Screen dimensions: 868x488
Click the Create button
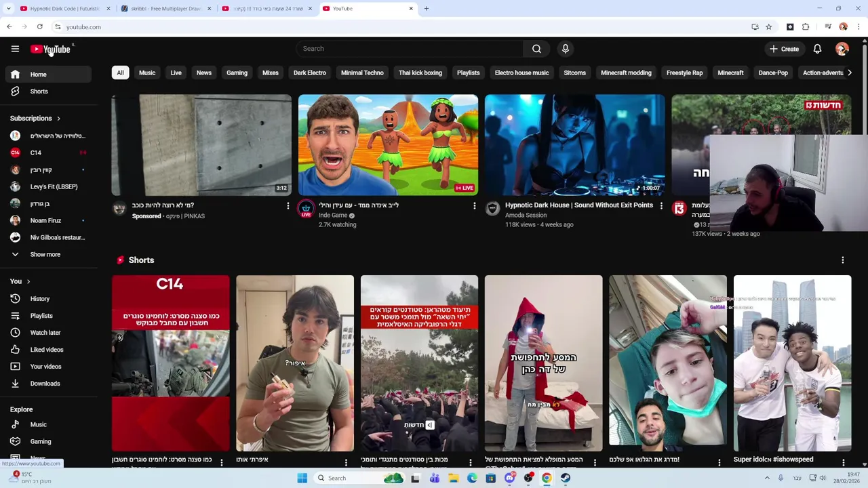tap(784, 49)
